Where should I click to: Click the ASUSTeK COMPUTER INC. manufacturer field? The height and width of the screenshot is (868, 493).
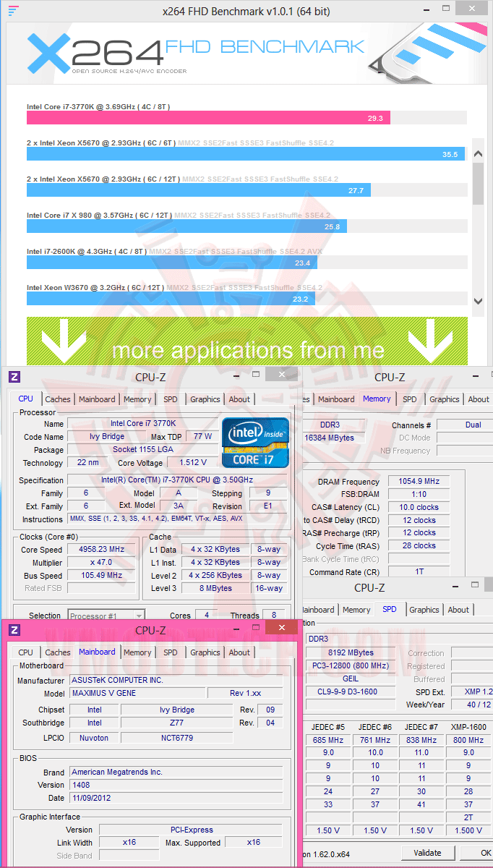click(x=176, y=680)
